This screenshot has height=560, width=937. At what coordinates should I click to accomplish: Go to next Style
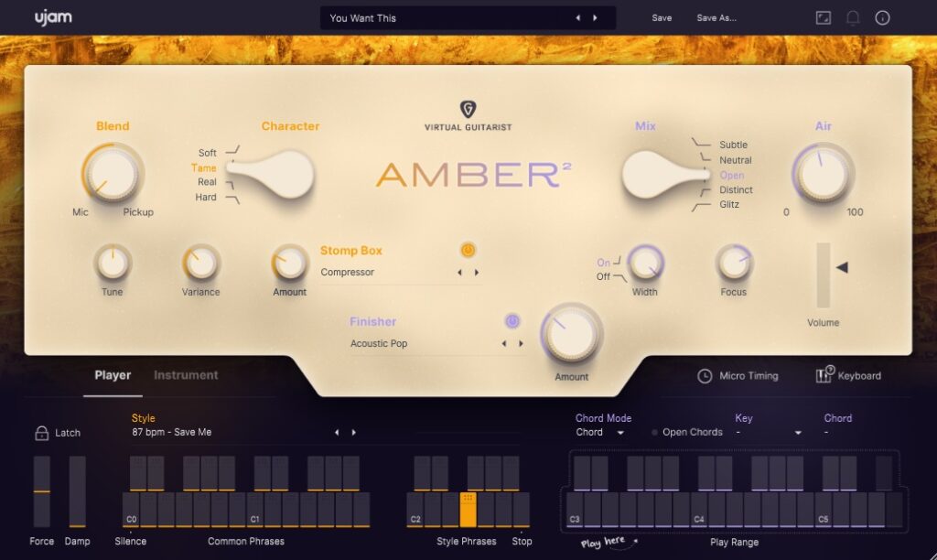pos(354,432)
